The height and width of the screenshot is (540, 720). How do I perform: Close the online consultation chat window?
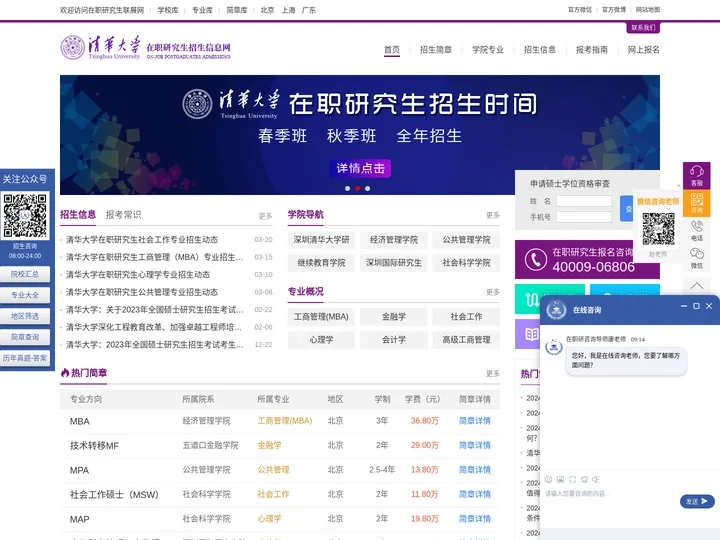(709, 306)
